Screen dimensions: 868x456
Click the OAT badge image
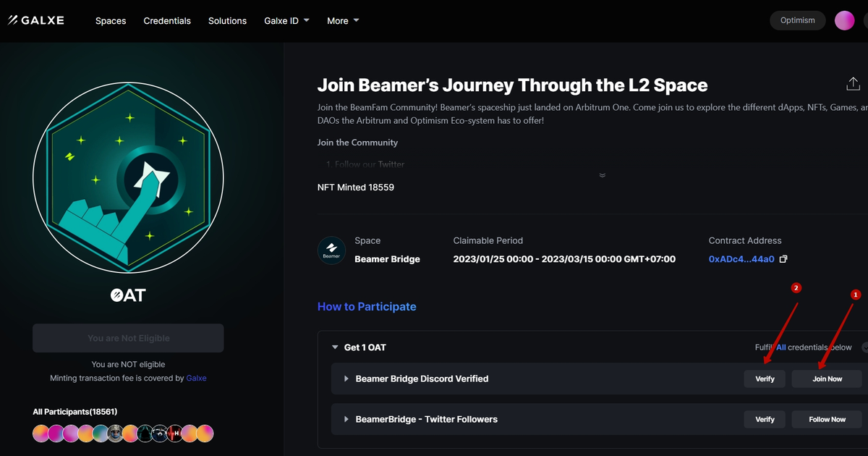pyautogui.click(x=128, y=177)
